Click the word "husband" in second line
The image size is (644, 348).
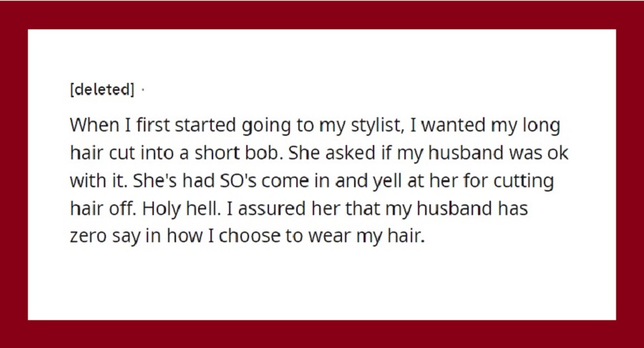tap(466, 153)
